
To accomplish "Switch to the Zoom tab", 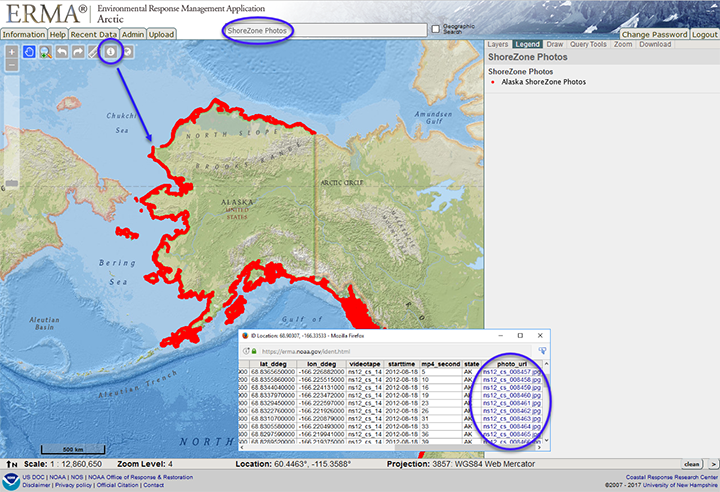I will click(x=623, y=45).
